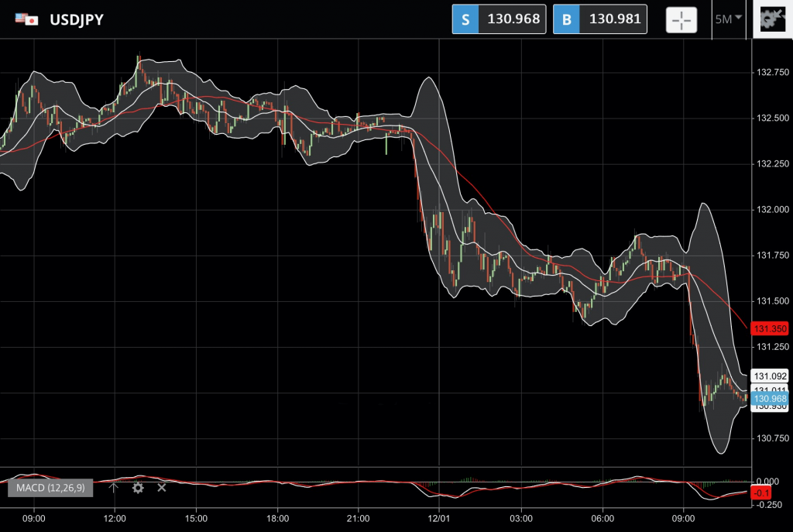Screen dimensions: 793x532
Task: Click the 21:00 time axis label
Action: [x=358, y=518]
